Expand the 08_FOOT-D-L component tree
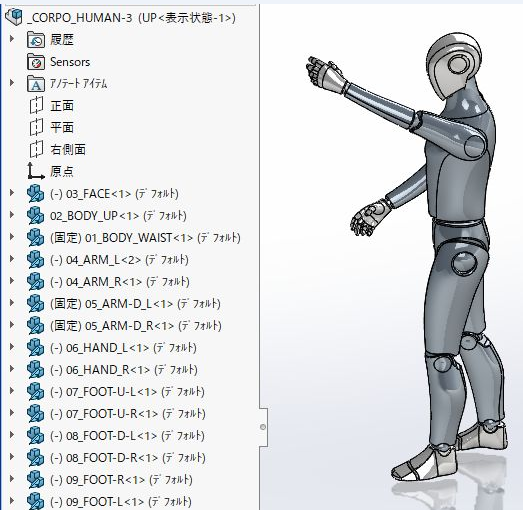 (12, 435)
